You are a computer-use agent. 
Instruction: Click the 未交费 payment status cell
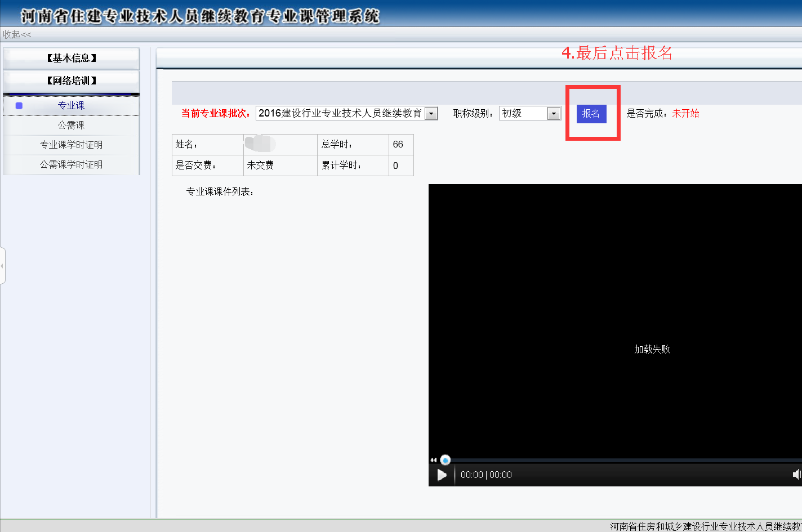(x=280, y=166)
